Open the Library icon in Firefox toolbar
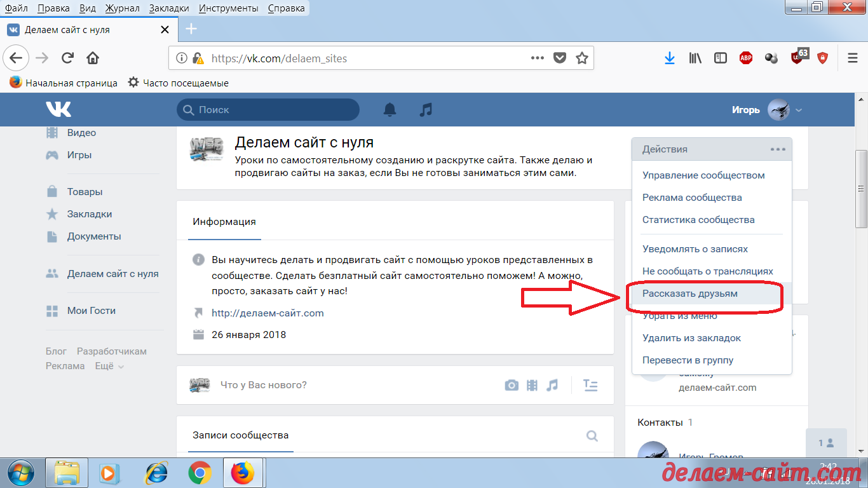The height and width of the screenshot is (488, 868). click(695, 58)
